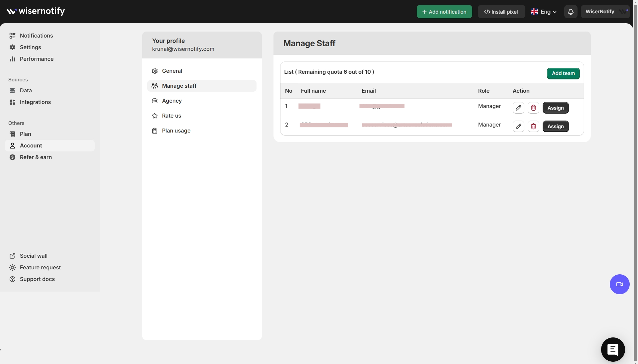The image size is (638, 364).
Task: Click the Add team button
Action: coord(563,73)
